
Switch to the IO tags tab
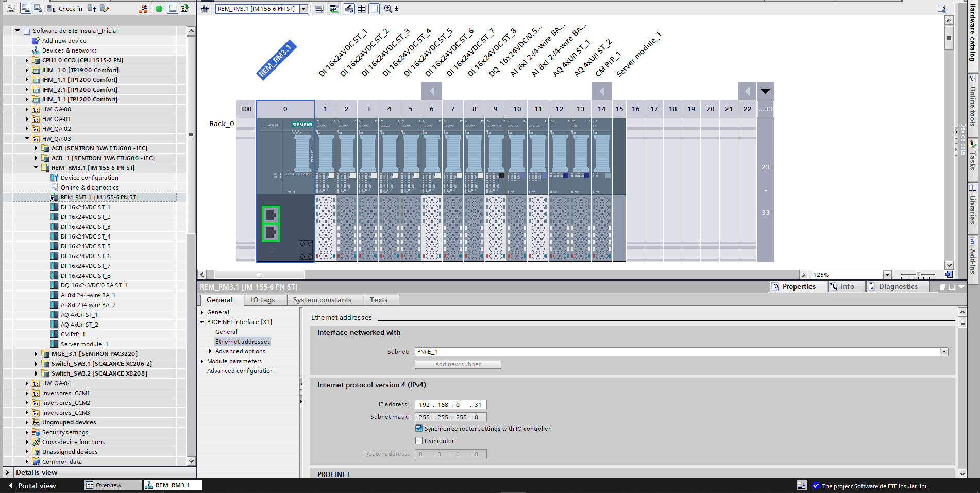pos(262,300)
